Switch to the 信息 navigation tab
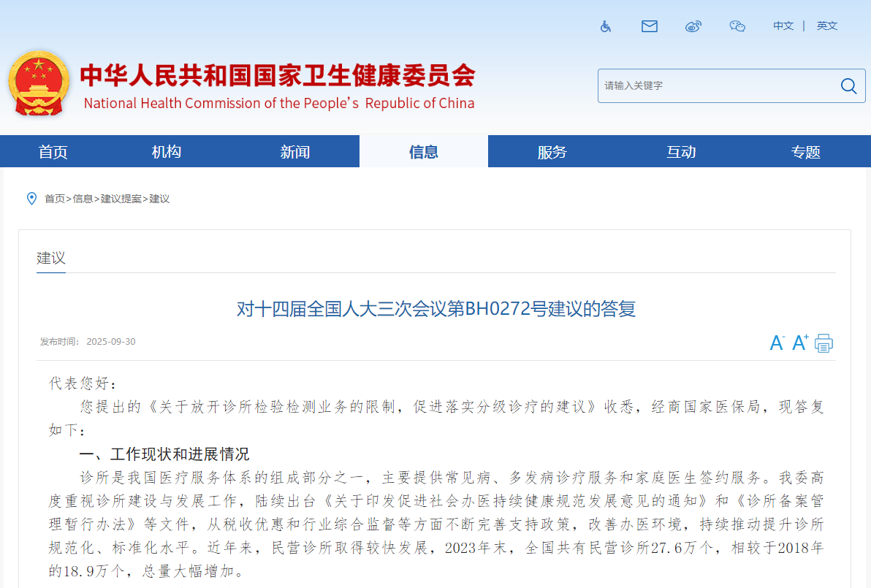 (423, 151)
